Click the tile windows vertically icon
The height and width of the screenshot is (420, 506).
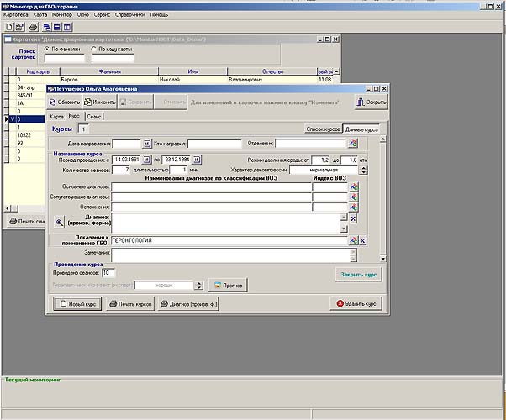click(66, 27)
